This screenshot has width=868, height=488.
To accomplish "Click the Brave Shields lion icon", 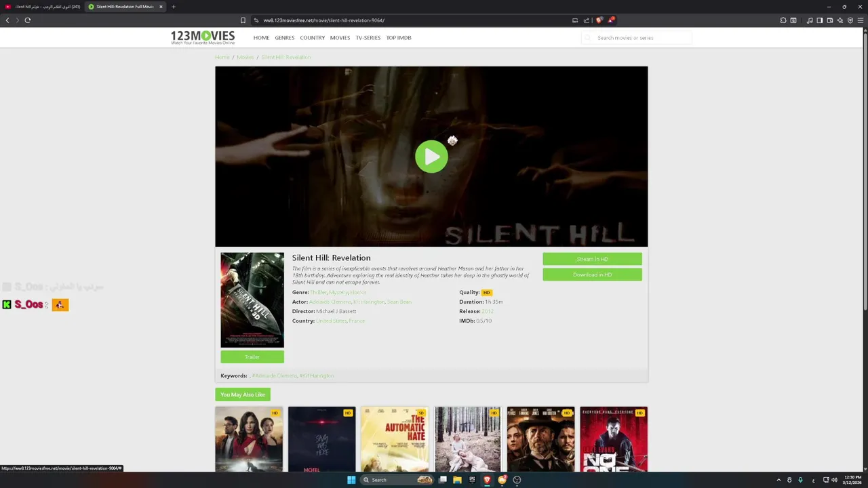I will 599,20.
